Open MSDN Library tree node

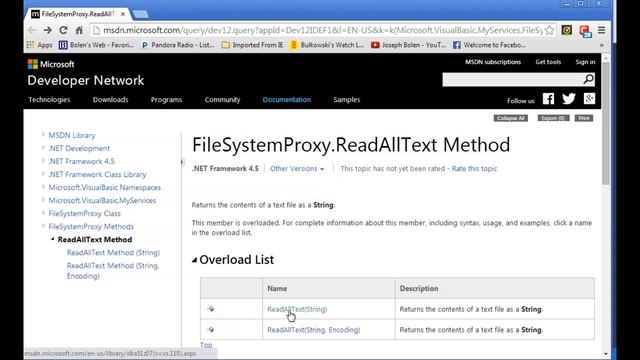(72, 135)
